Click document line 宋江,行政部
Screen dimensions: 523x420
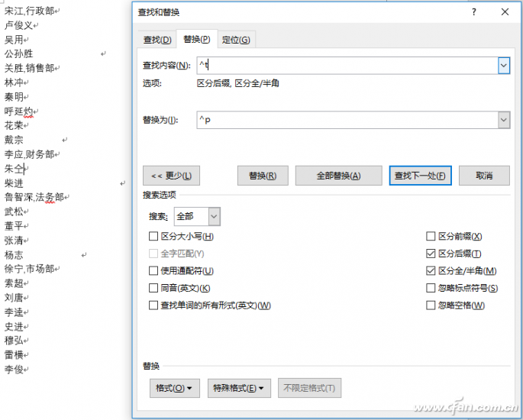[29, 11]
